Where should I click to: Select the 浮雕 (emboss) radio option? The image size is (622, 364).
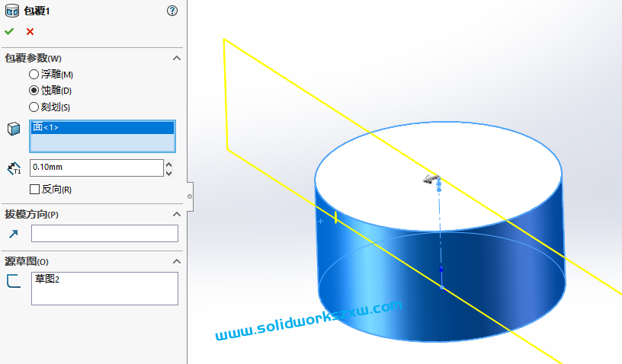point(34,75)
